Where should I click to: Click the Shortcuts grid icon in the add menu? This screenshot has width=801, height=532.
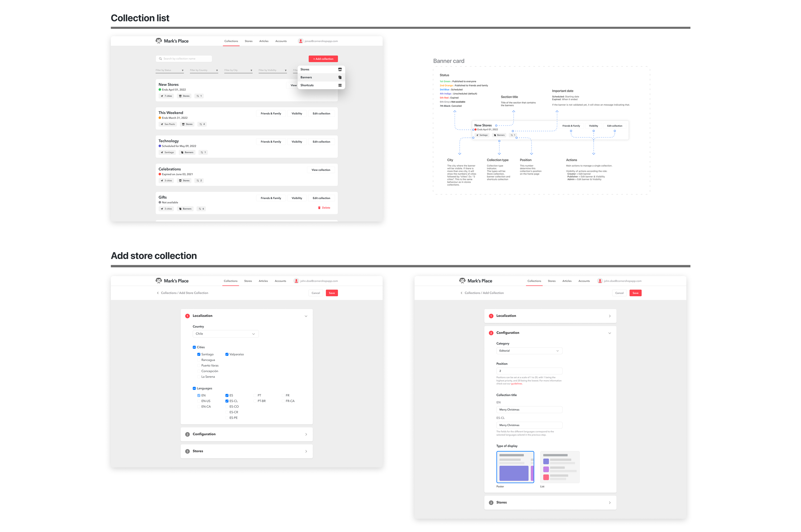point(340,85)
